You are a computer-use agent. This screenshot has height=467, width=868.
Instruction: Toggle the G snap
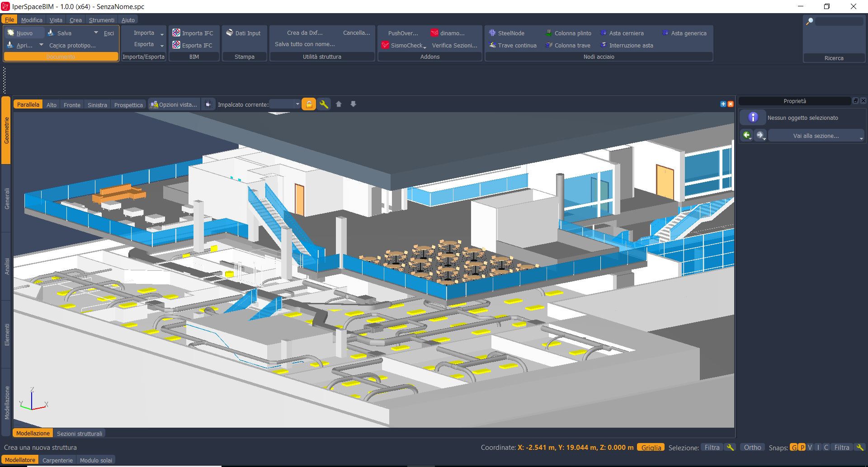pyautogui.click(x=794, y=447)
